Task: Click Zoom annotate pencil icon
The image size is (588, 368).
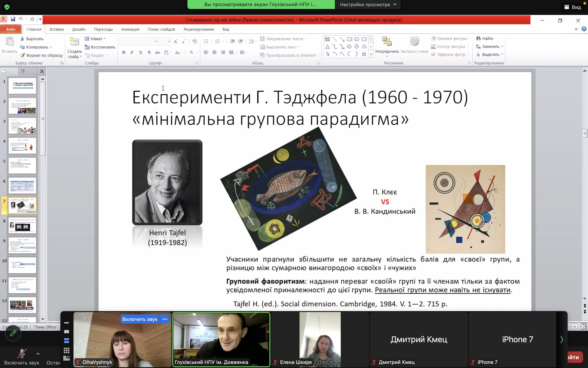Action: 13,333
